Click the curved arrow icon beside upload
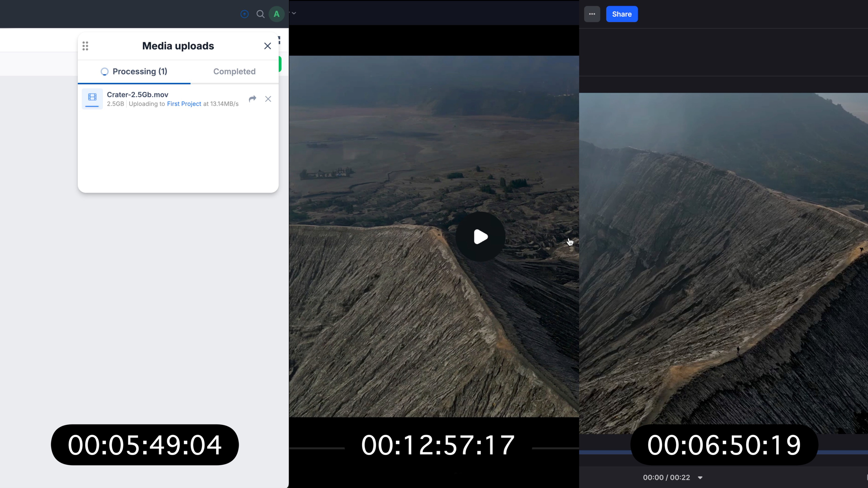This screenshot has width=868, height=488. (x=253, y=99)
